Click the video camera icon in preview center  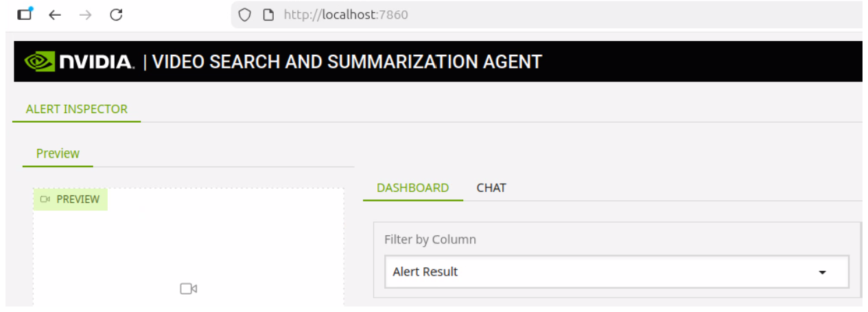point(189,289)
